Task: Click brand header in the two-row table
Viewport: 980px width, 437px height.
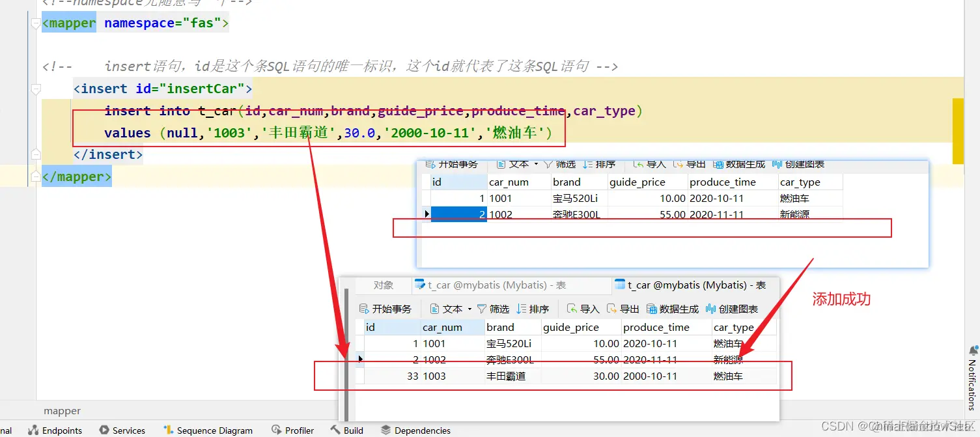Action: coord(580,182)
